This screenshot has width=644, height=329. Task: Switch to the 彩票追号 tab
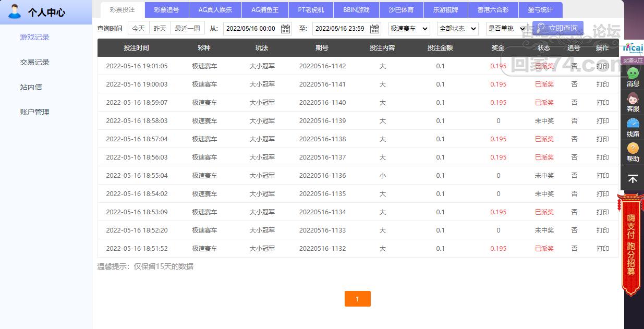pos(166,10)
